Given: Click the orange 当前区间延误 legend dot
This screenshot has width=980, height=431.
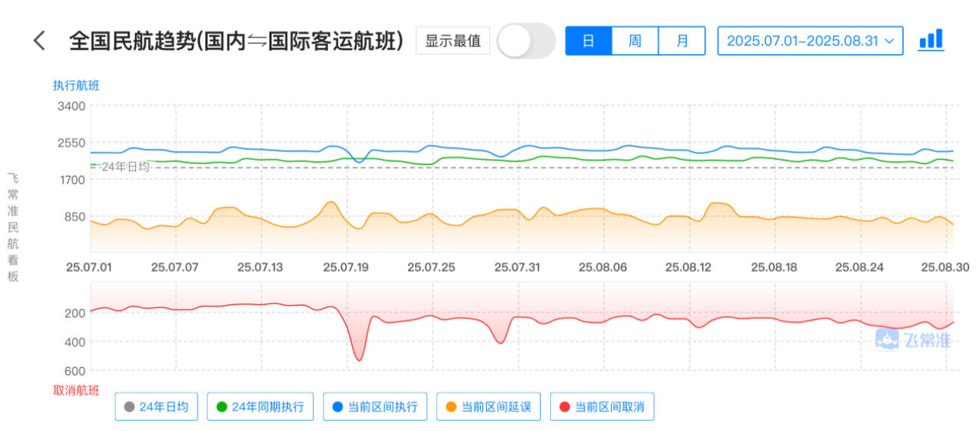Looking at the screenshot, I should [x=451, y=406].
